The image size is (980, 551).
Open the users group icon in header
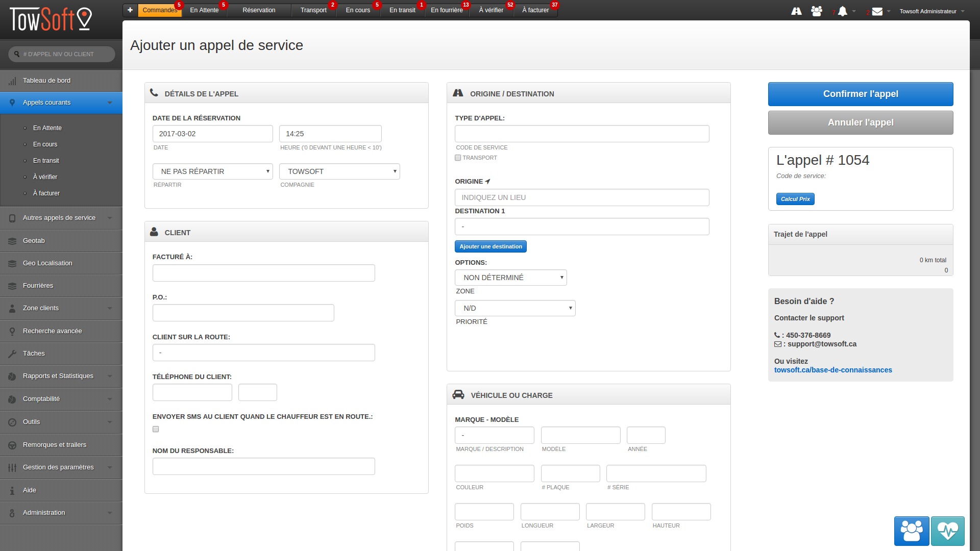tap(817, 11)
